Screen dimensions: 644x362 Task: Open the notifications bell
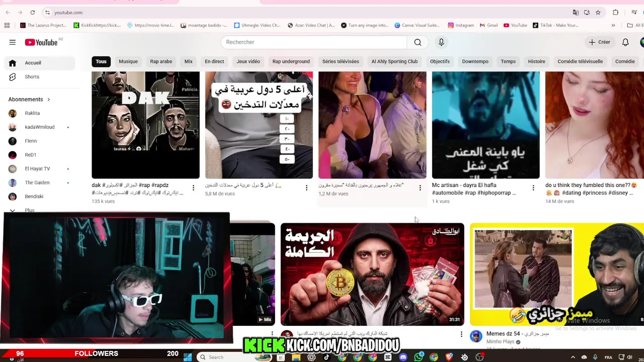point(625,42)
